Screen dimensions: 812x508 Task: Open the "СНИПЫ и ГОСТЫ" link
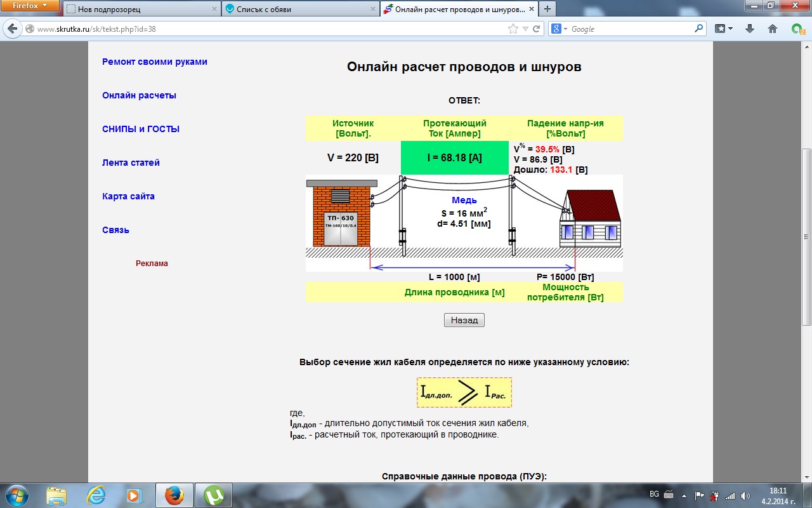coord(141,129)
